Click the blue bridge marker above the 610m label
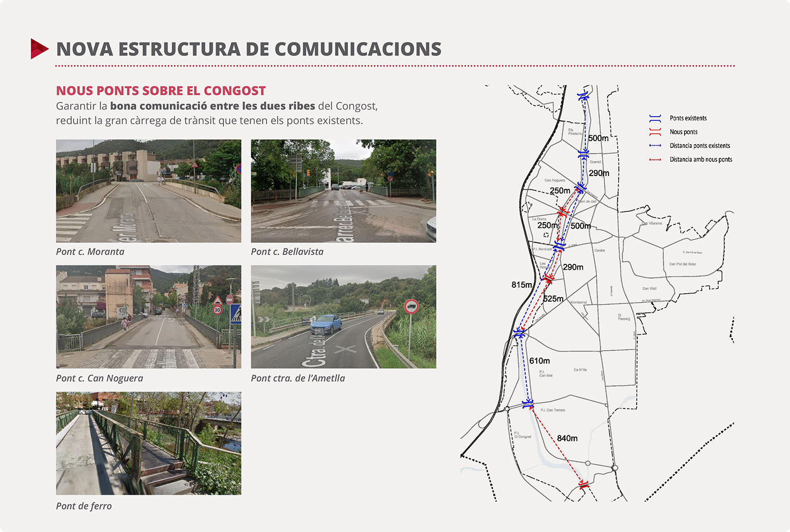 (519, 333)
